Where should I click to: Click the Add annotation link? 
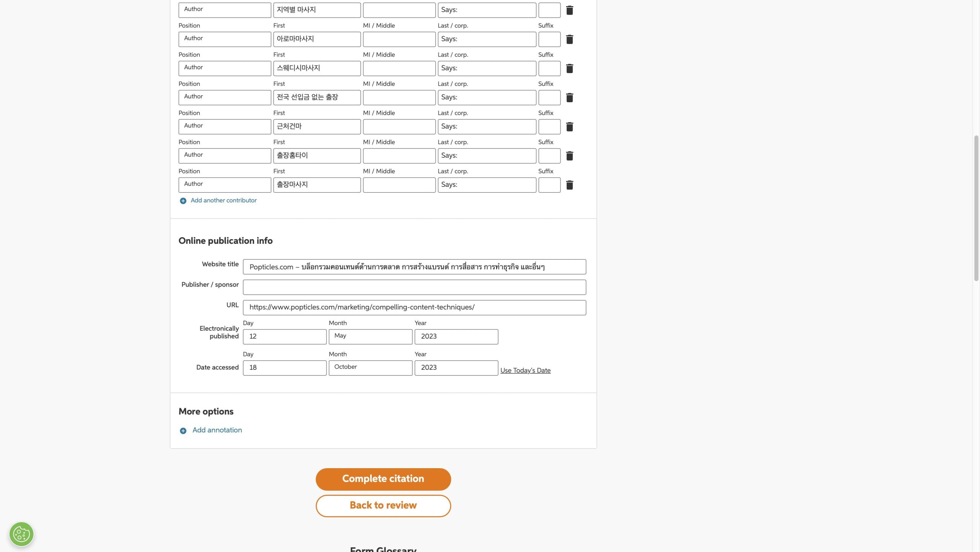tap(217, 430)
